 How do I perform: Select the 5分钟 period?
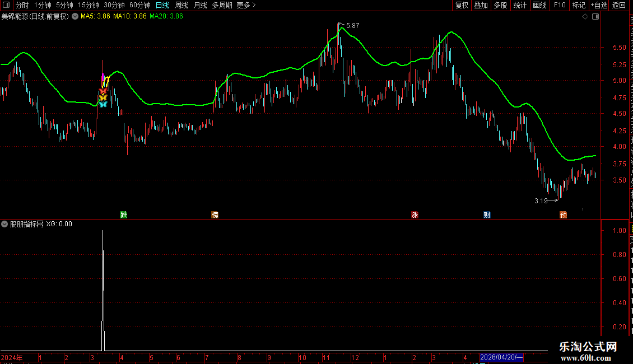point(64,5)
